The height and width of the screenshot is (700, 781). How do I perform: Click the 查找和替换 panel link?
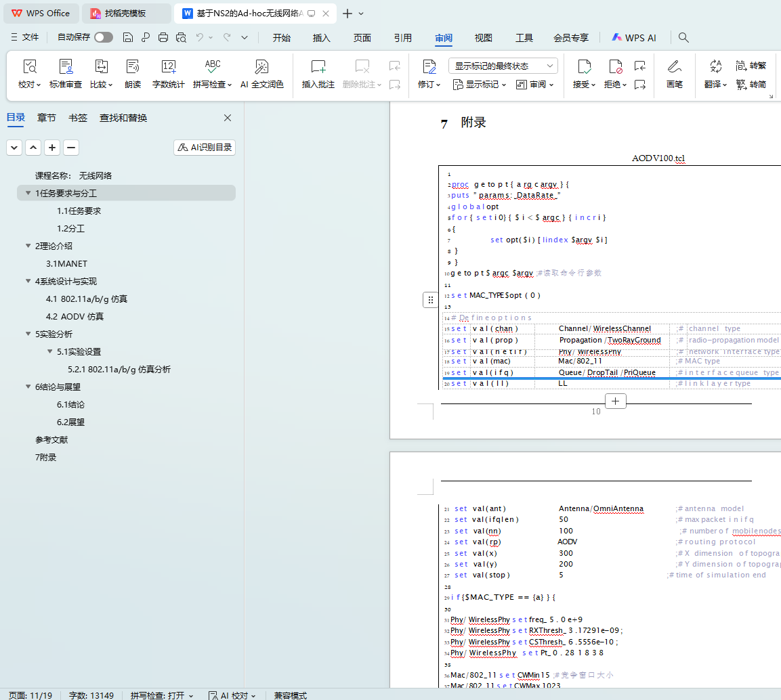click(123, 118)
